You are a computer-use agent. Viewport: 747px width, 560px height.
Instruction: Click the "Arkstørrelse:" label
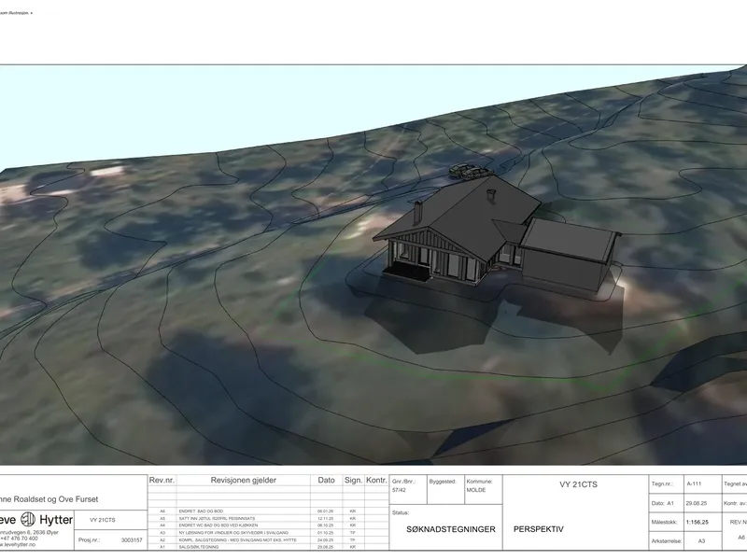point(667,541)
